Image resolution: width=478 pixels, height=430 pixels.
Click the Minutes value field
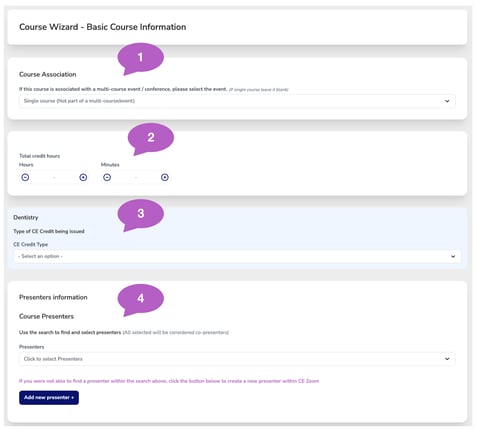coord(136,177)
